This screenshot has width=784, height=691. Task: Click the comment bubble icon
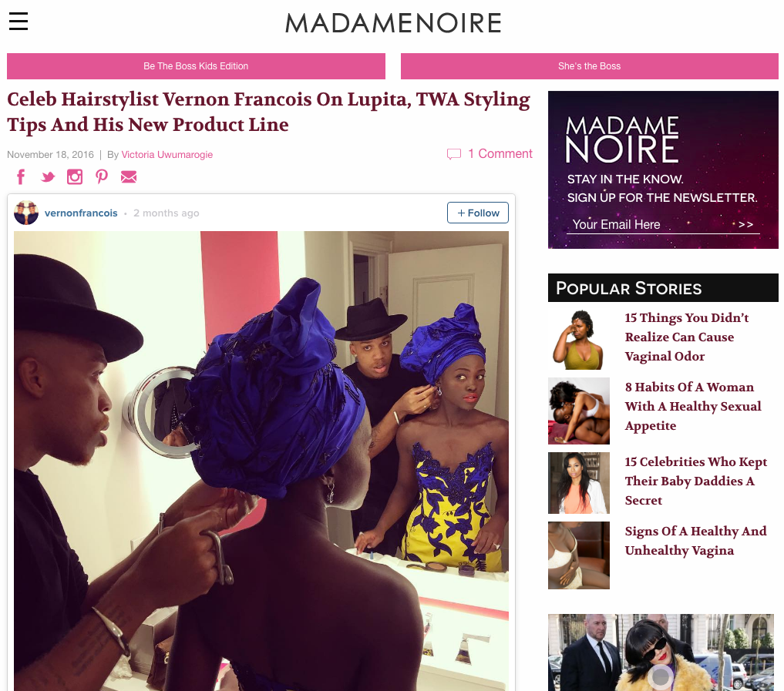click(x=453, y=154)
